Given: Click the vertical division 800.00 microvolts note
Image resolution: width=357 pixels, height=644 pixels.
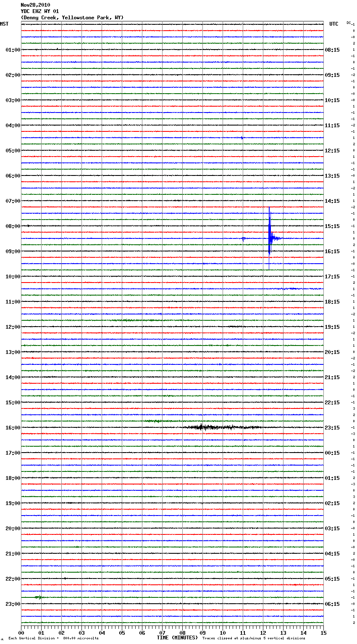Looking at the screenshot, I should (x=53, y=639).
